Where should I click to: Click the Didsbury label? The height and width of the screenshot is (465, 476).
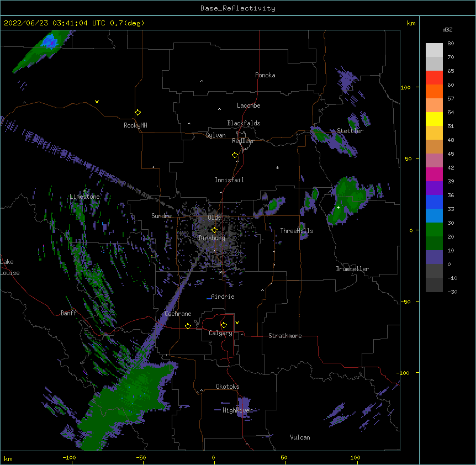211,238
